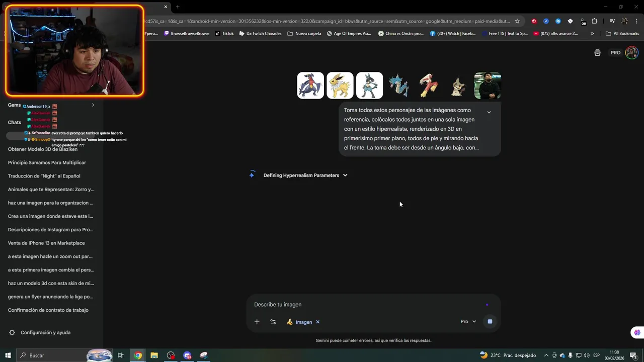Open chat 'genera un flyer anunciando la liga'
644x362 pixels.
click(50, 297)
